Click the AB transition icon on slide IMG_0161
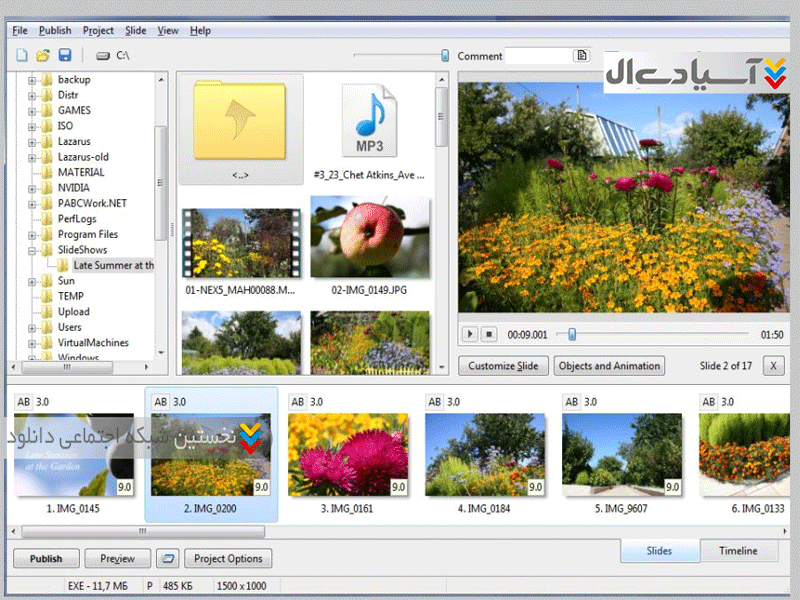800x600 pixels. coord(297,402)
